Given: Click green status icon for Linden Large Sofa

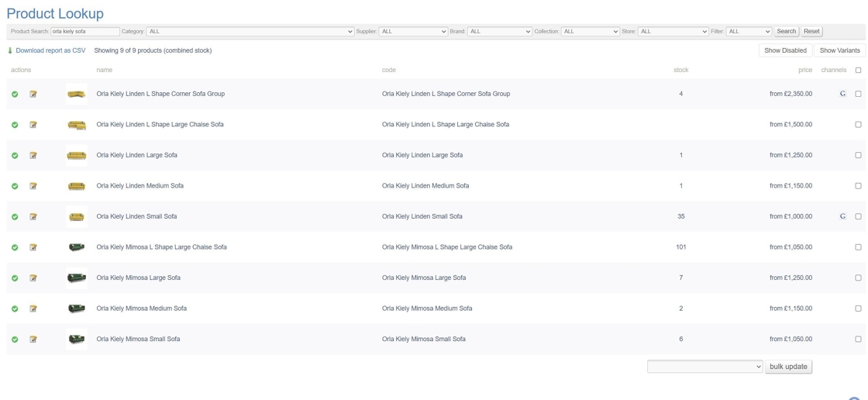Looking at the screenshot, I should pos(15,156).
